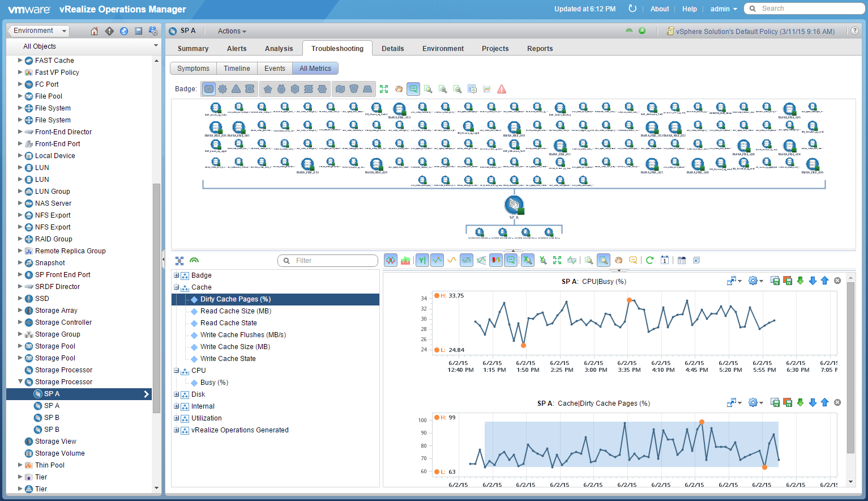Viewport: 868px width, 501px height.
Task: Click the green fit-to-view arrows in badge toolbar
Action: [x=384, y=89]
